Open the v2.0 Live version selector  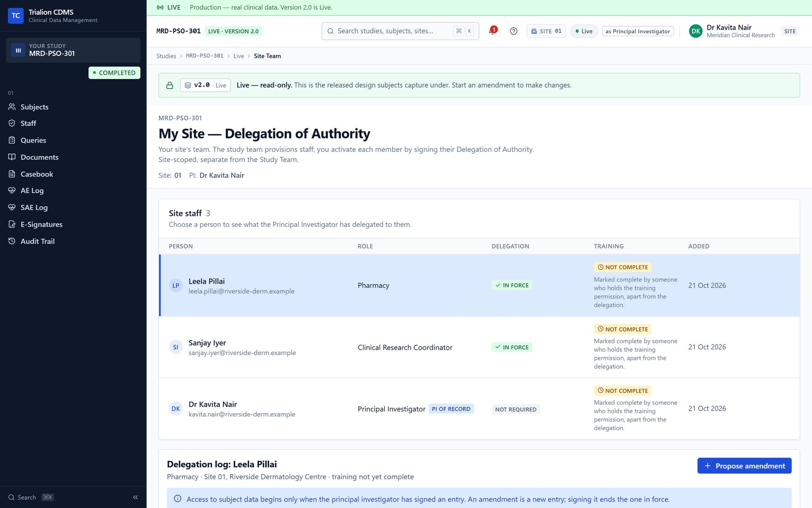coord(205,85)
